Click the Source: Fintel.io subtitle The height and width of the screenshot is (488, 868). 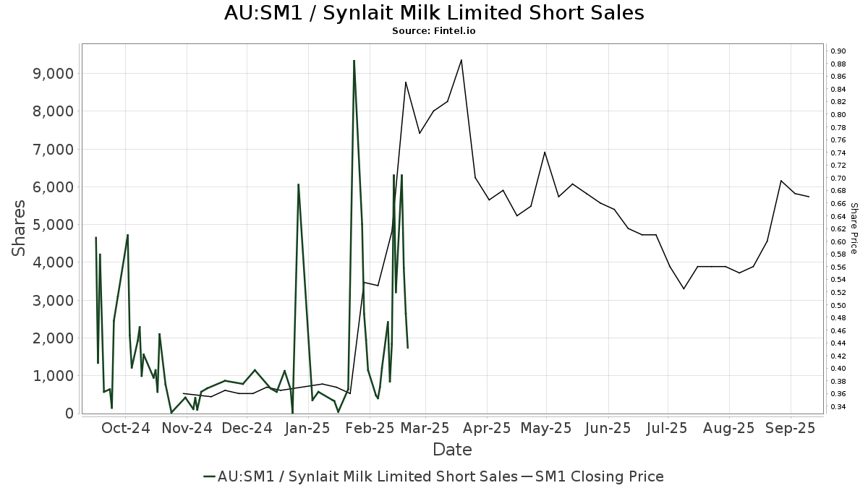click(434, 31)
